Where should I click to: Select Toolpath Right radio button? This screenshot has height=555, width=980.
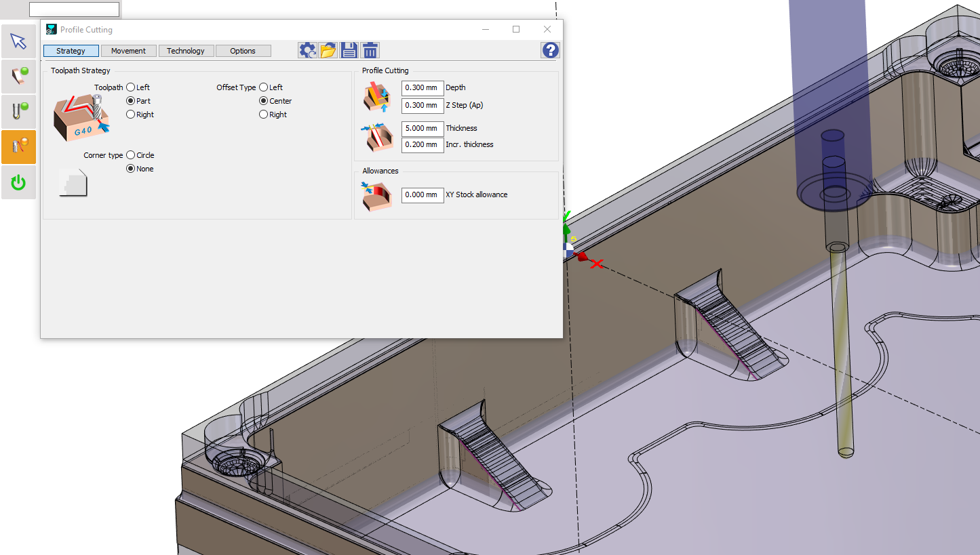tap(131, 115)
